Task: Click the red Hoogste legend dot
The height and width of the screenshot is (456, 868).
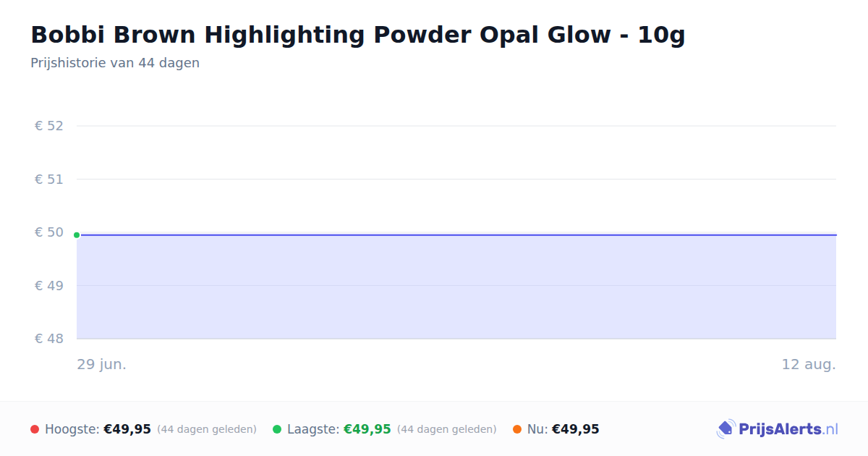Action: [35, 429]
